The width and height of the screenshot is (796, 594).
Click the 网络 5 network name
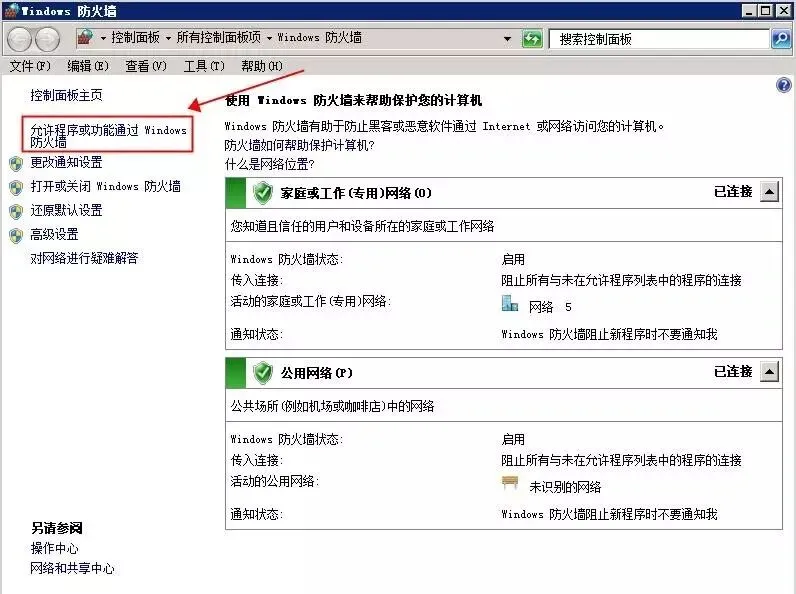(550, 307)
